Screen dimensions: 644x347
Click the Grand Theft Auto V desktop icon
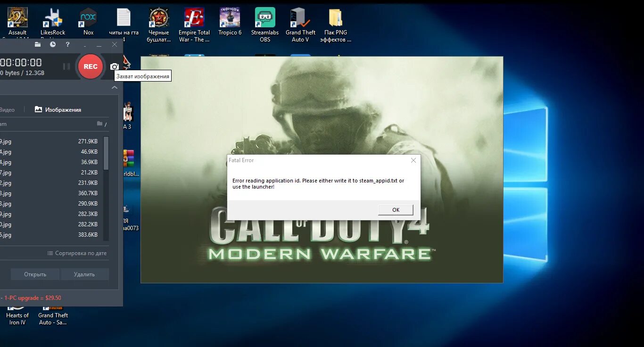tap(300, 25)
